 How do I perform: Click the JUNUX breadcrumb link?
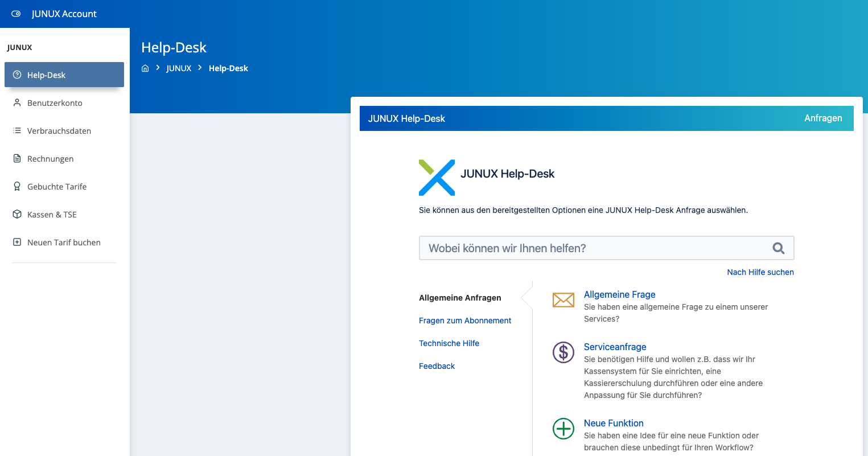coord(179,68)
